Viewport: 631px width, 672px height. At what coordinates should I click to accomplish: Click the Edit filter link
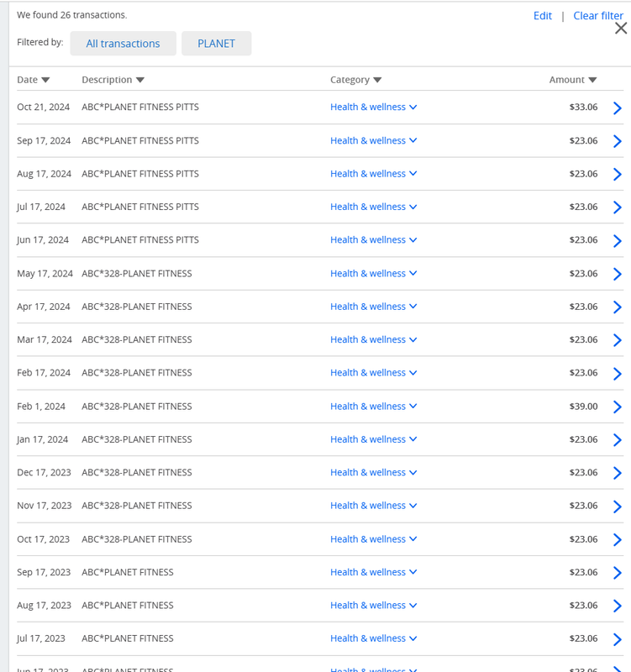542,16
